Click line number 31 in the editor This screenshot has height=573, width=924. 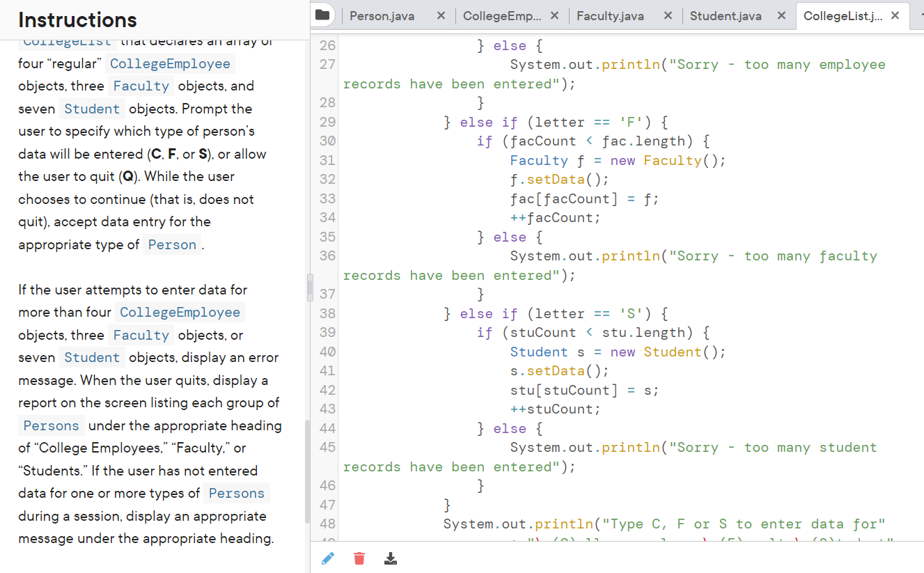[x=325, y=160]
